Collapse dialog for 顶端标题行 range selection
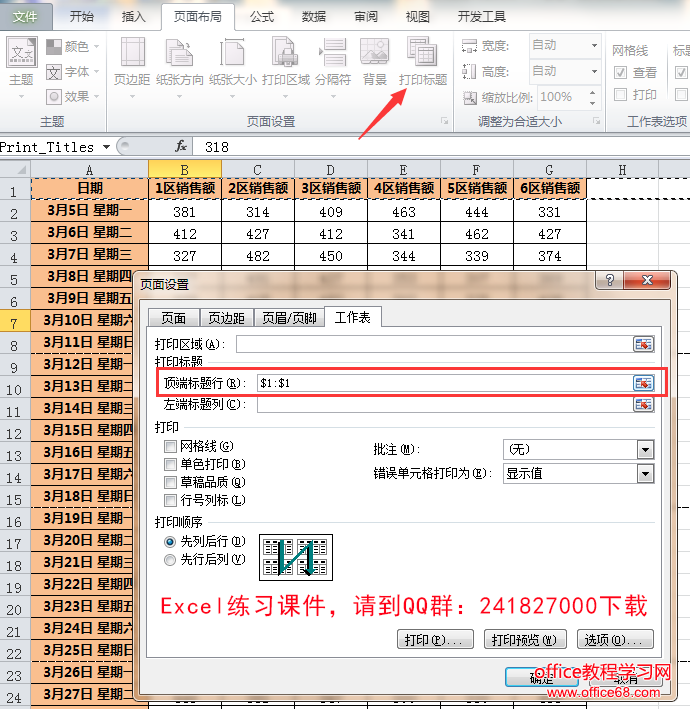 click(x=643, y=383)
